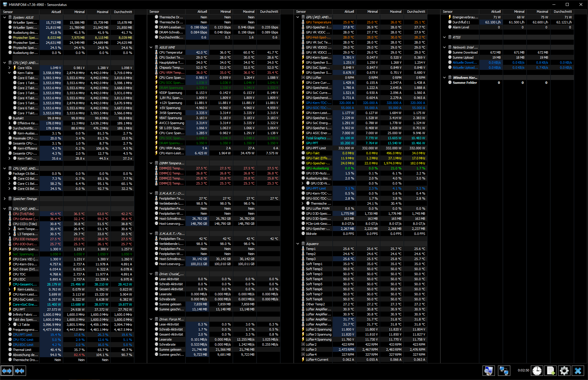Select the CPU (Tctl/Tdie) sensor row
Viewport: 588px width, 380px height.
[23, 214]
